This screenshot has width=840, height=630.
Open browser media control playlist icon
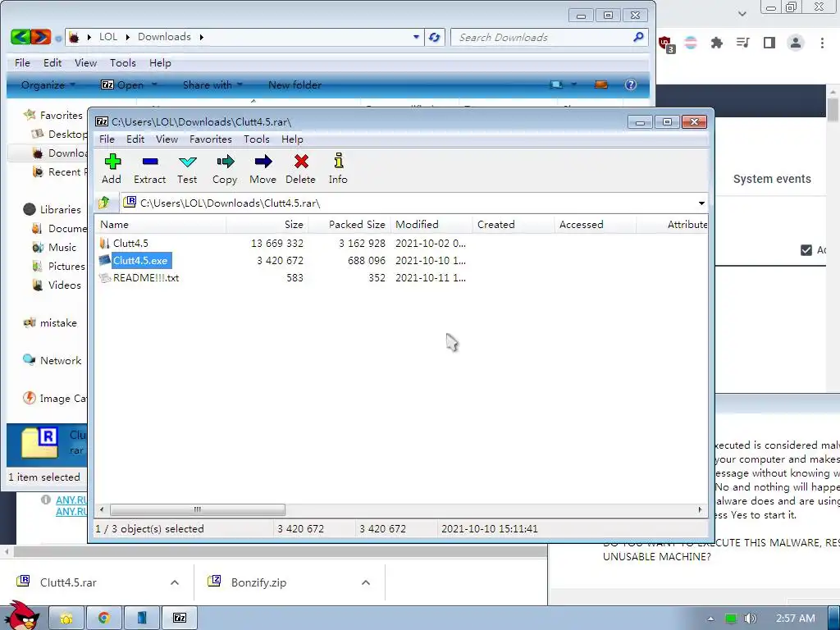(742, 43)
